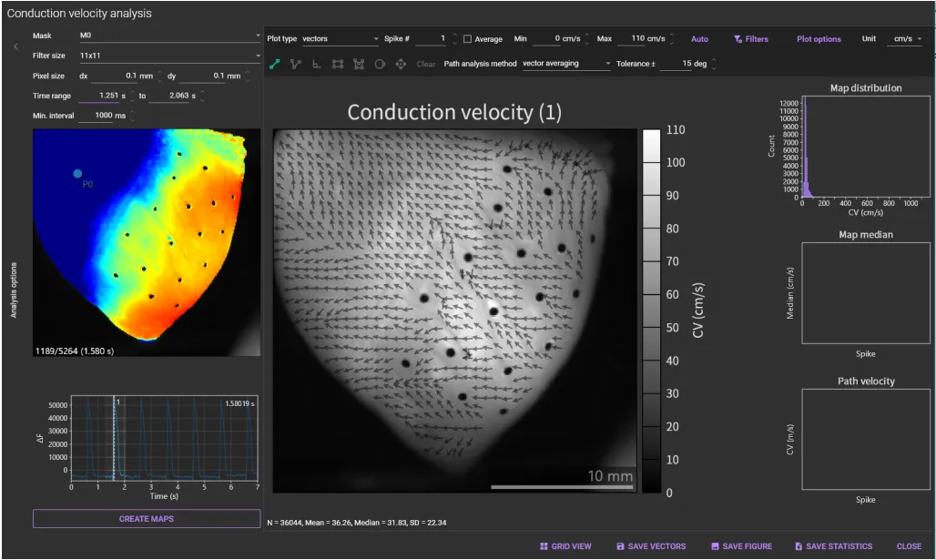
Task: Select the move/pan arrows tool
Action: point(401,65)
